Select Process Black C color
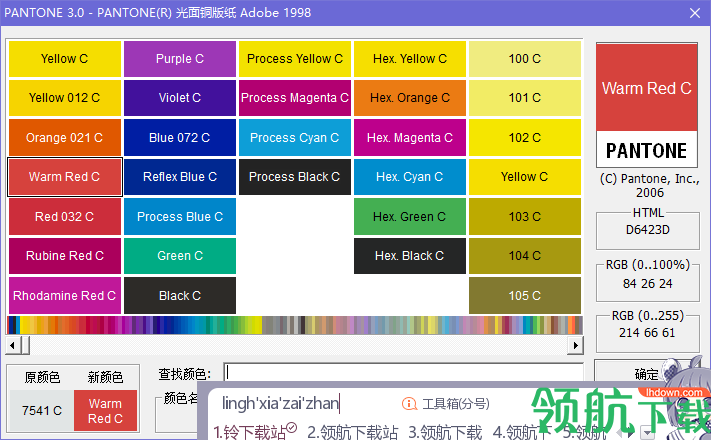Image resolution: width=711 pixels, height=440 pixels. click(x=295, y=177)
